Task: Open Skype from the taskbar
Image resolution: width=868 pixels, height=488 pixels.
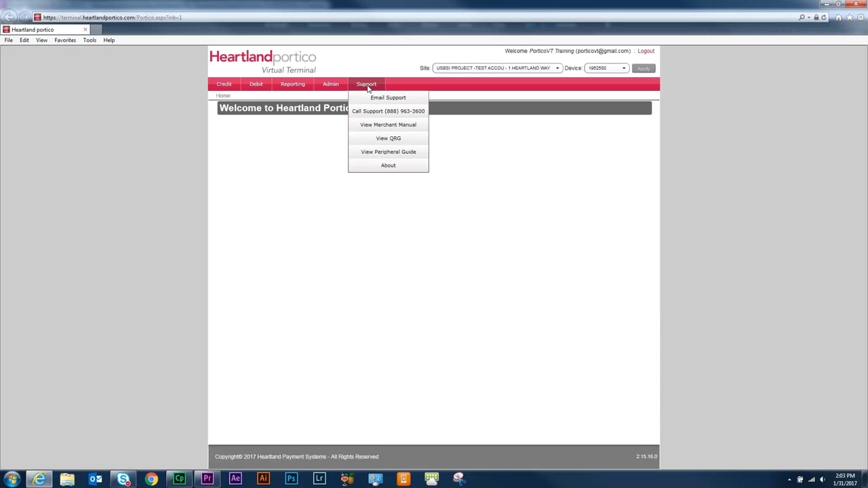Action: [x=123, y=479]
